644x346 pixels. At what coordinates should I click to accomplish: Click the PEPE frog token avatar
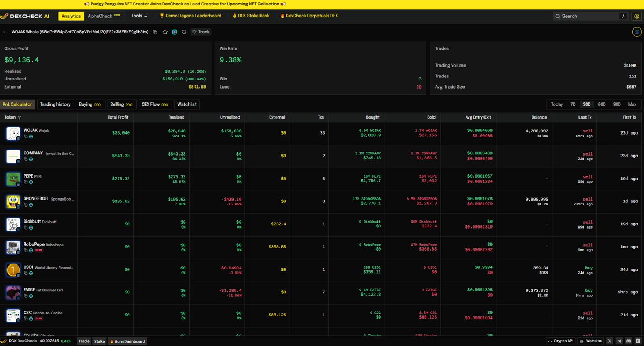[x=13, y=179]
